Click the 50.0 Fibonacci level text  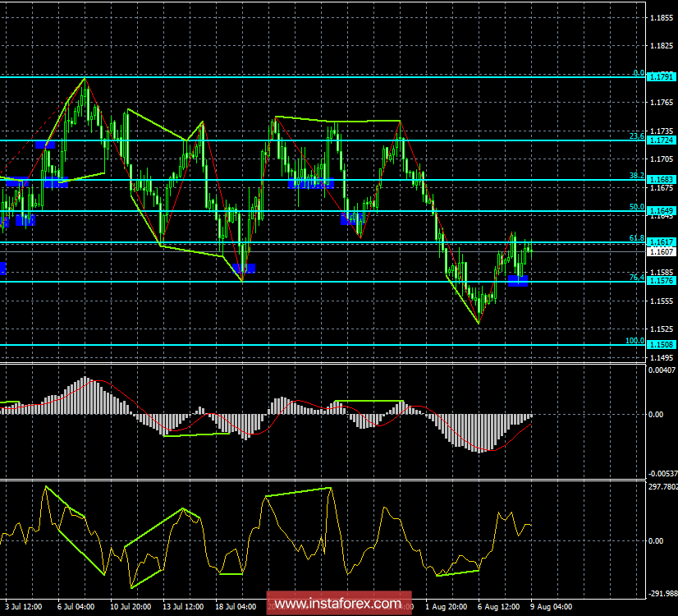[x=636, y=207]
